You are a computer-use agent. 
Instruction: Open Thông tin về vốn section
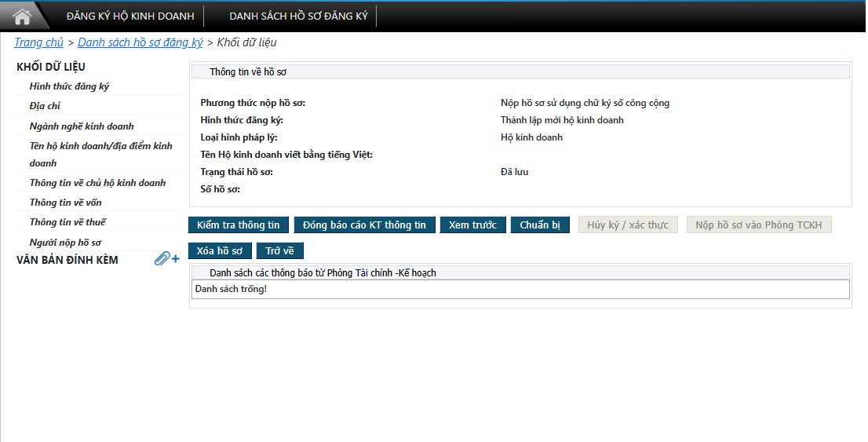coord(65,203)
